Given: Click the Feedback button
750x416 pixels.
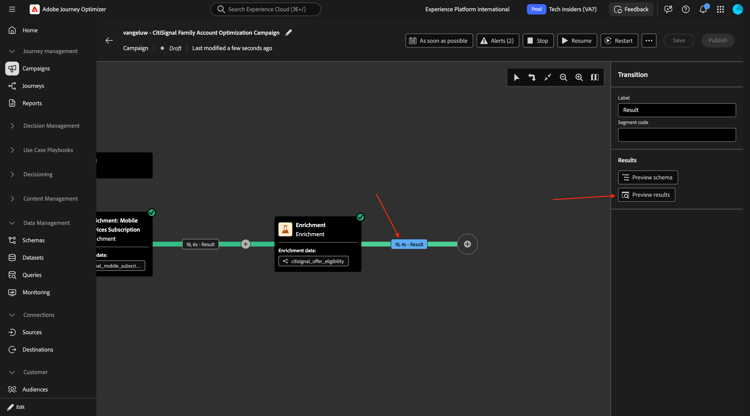Looking at the screenshot, I should 631,9.
